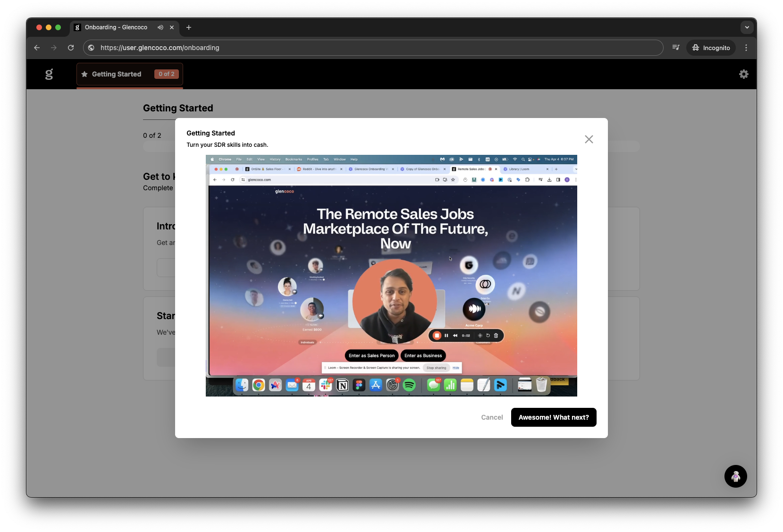783x532 pixels.
Task: Switch to Onboarding - Glencoco browser tab
Action: [x=116, y=27]
